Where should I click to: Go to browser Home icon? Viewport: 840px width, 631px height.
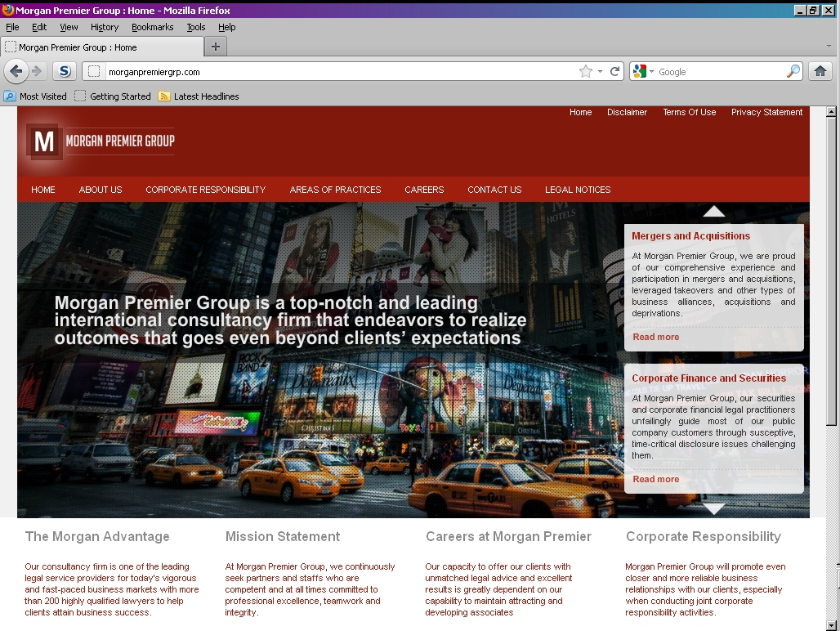(820, 71)
